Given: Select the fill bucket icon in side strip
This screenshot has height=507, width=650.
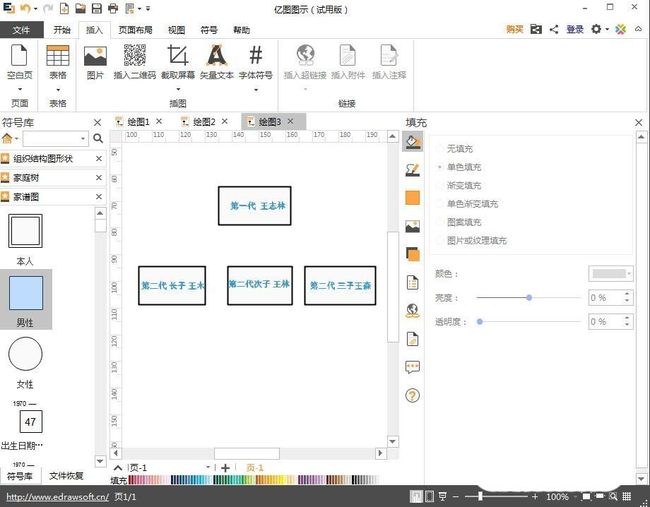Looking at the screenshot, I should pyautogui.click(x=412, y=141).
